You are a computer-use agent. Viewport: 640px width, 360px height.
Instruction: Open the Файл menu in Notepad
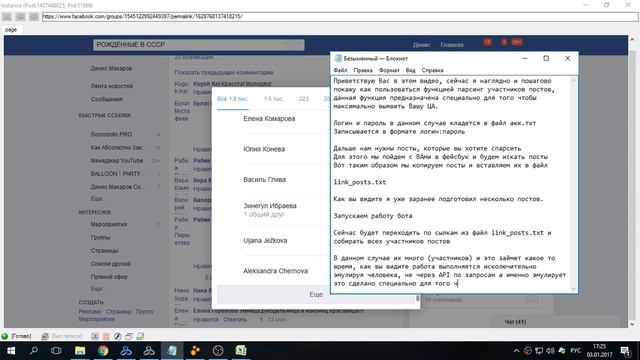tap(340, 70)
